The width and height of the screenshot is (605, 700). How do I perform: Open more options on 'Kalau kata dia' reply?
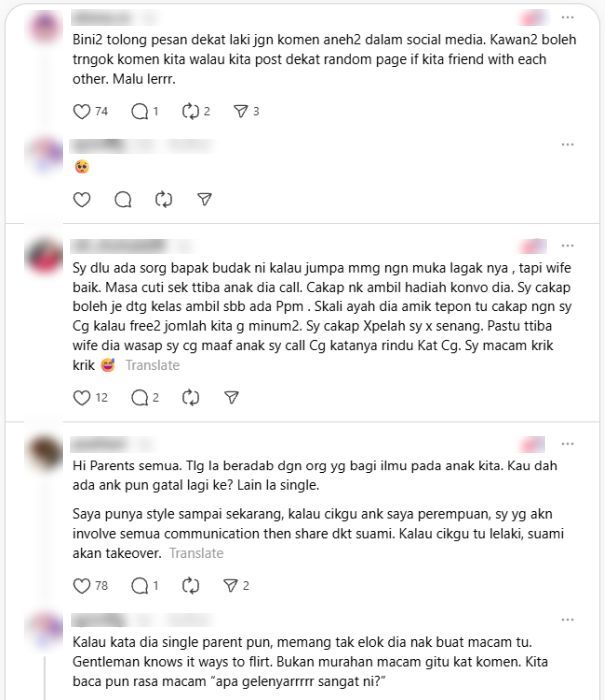point(567,620)
